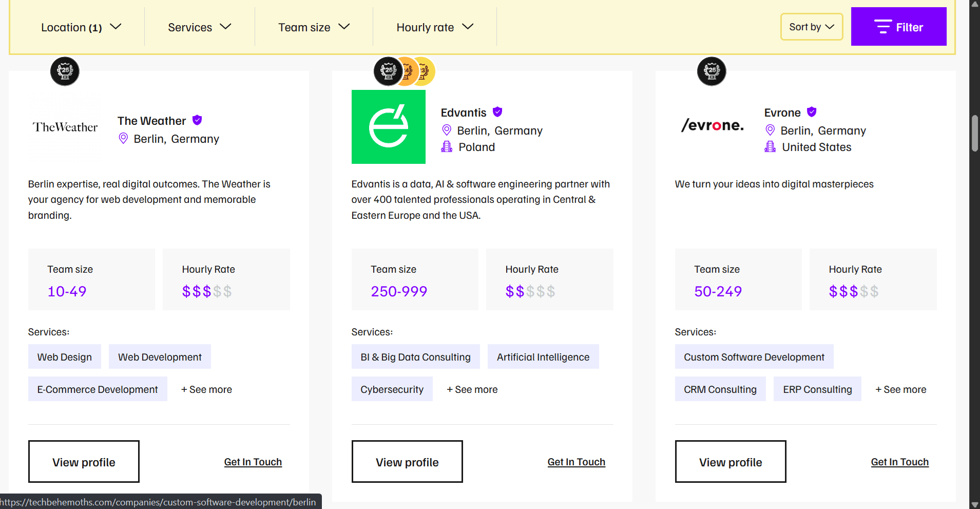This screenshot has width=980, height=509.
Task: Open the Sort by dropdown
Action: (812, 27)
